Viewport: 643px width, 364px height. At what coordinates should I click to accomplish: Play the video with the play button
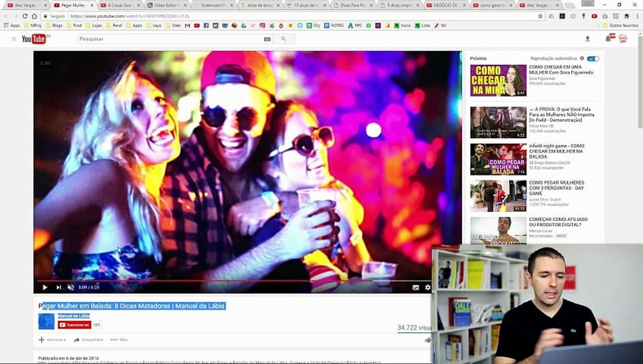point(45,287)
